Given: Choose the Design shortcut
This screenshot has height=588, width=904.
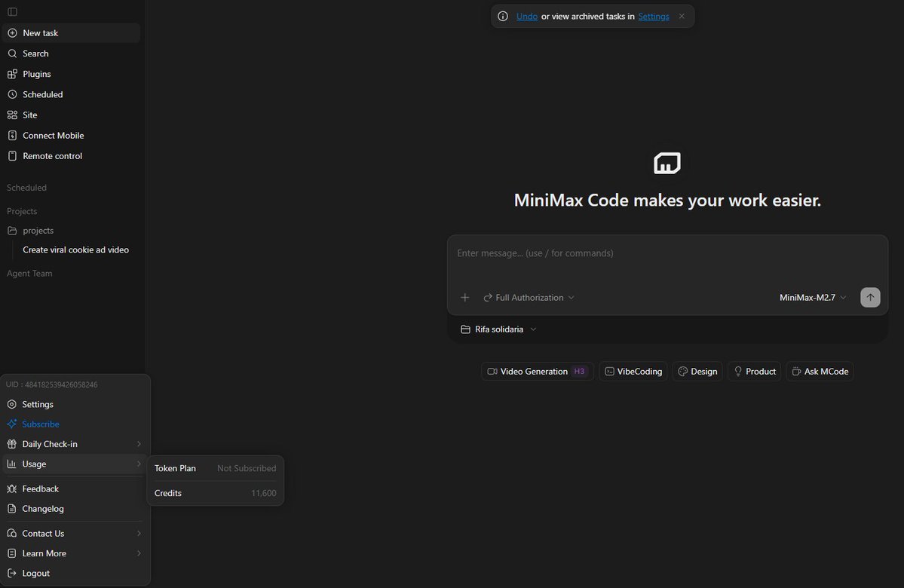Looking at the screenshot, I should click(697, 371).
